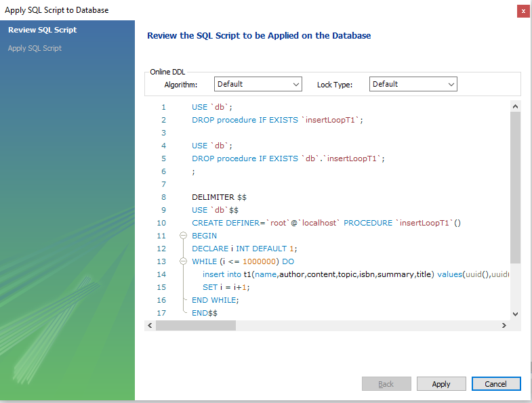The image size is (532, 403).
Task: Click the horizontal scrollbar thumb
Action: (196, 326)
